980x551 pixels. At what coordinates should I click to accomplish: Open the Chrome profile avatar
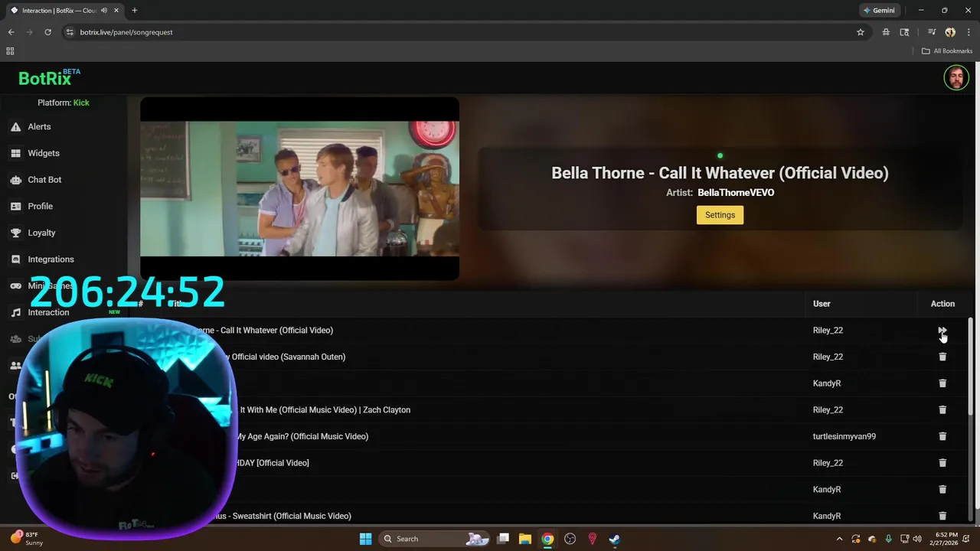tap(950, 32)
